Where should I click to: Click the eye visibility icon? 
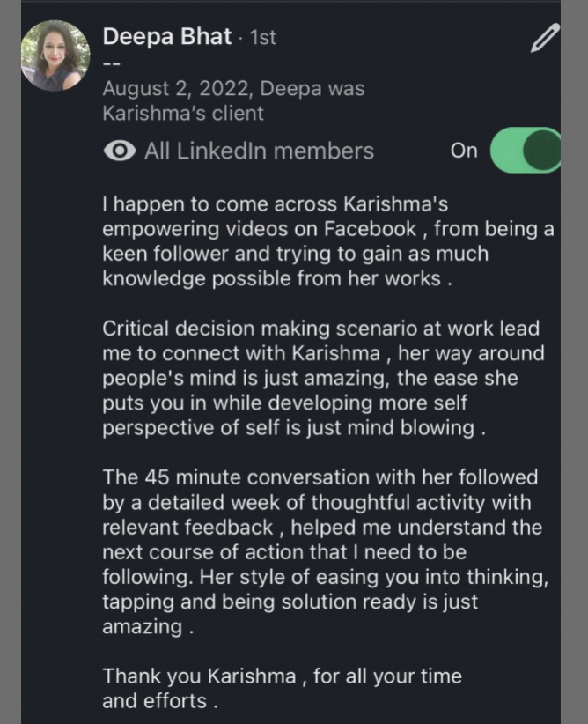point(120,151)
